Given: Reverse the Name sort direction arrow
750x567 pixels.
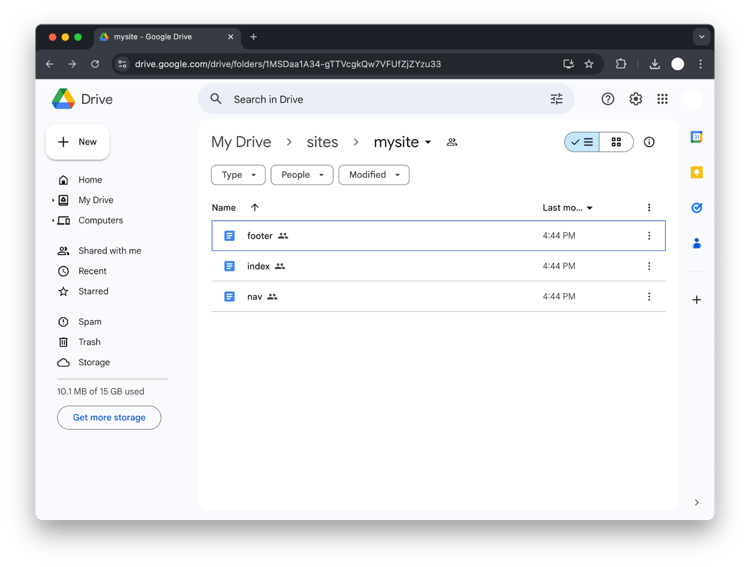Looking at the screenshot, I should coord(255,208).
